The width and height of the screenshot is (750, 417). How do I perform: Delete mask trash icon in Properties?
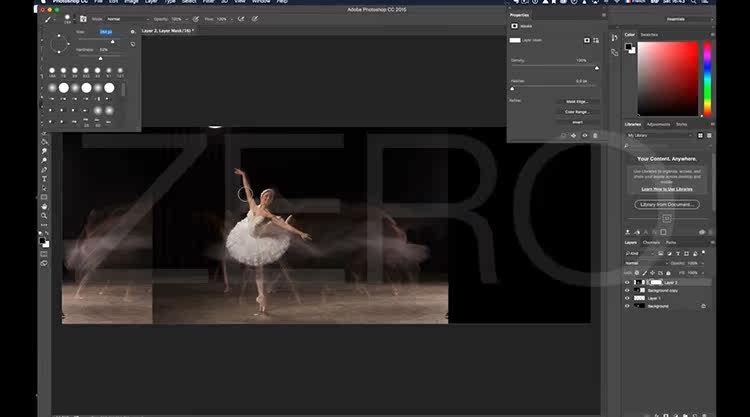pyautogui.click(x=595, y=136)
